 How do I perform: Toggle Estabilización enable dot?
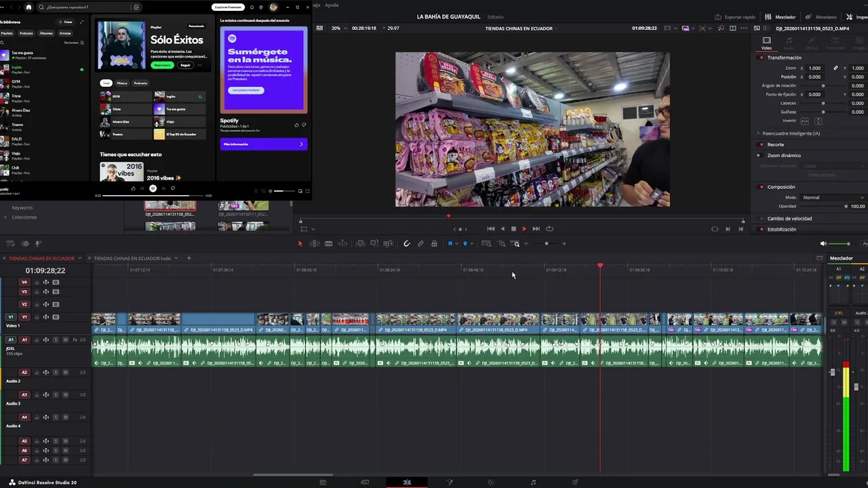pyautogui.click(x=762, y=229)
